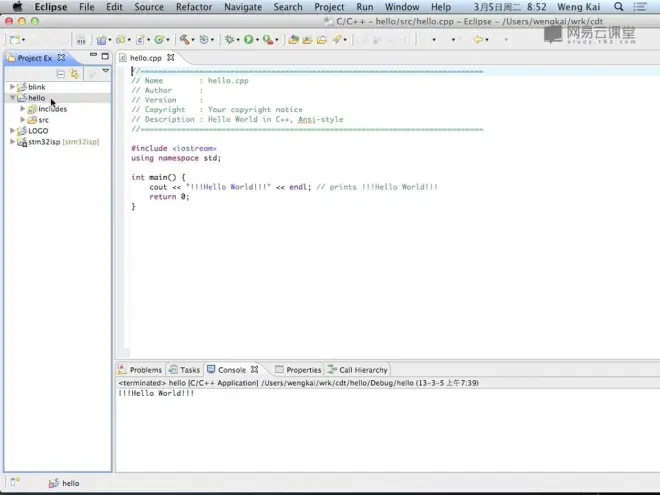Collapse All in Project Explorer
This screenshot has height=495, width=660.
click(61, 74)
